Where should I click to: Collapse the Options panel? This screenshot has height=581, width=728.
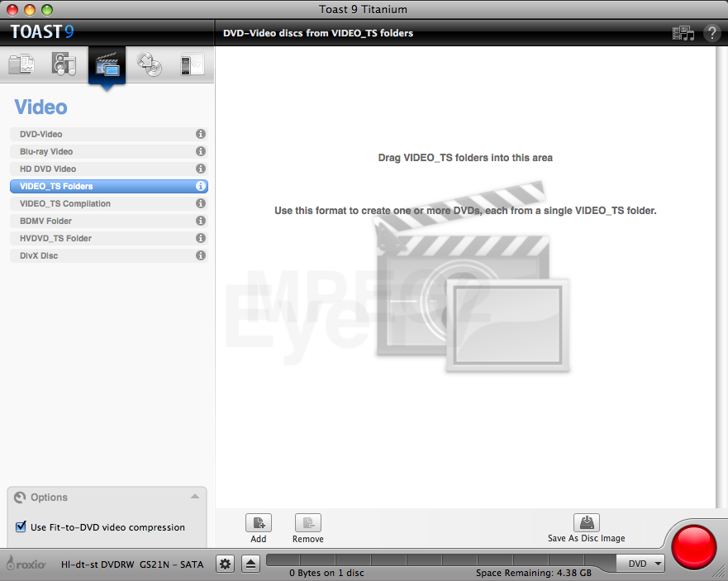point(195,497)
